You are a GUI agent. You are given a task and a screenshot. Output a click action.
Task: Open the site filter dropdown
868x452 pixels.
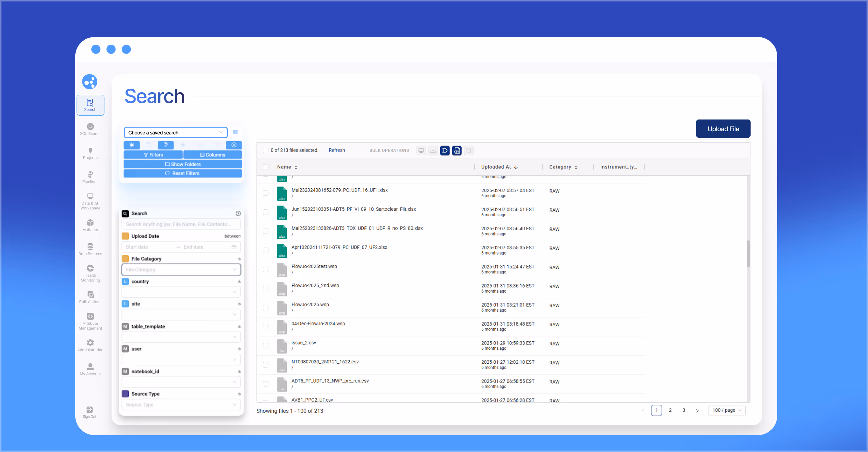pos(181,314)
